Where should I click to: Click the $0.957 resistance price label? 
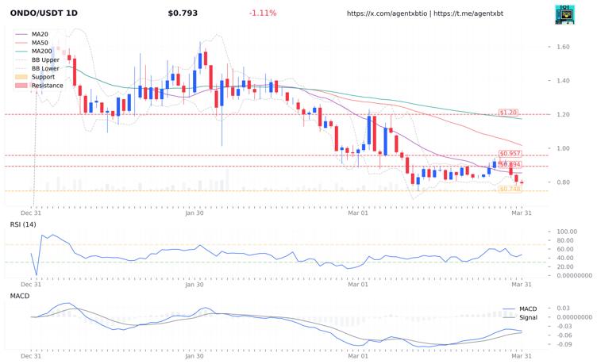coord(510,153)
